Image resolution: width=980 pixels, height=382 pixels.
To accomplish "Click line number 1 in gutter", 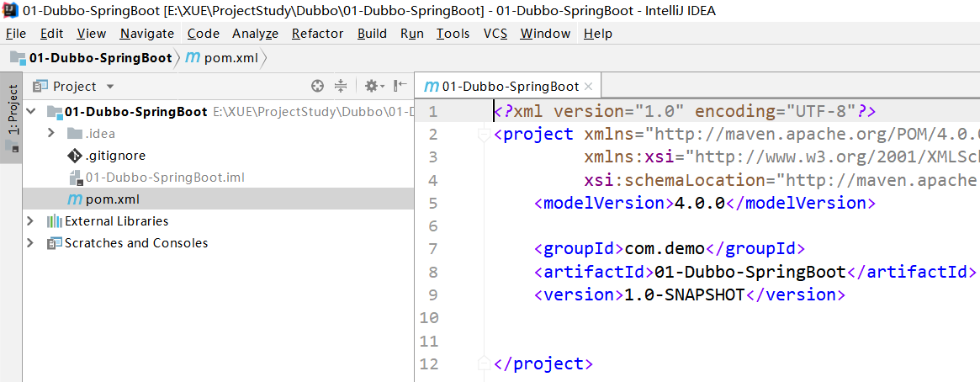I will click(433, 112).
